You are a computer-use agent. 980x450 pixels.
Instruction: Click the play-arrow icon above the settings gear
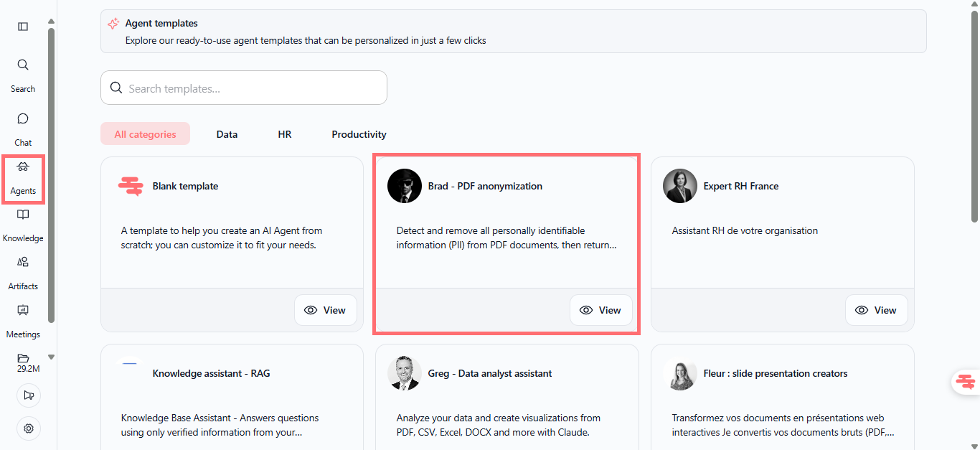click(x=29, y=395)
